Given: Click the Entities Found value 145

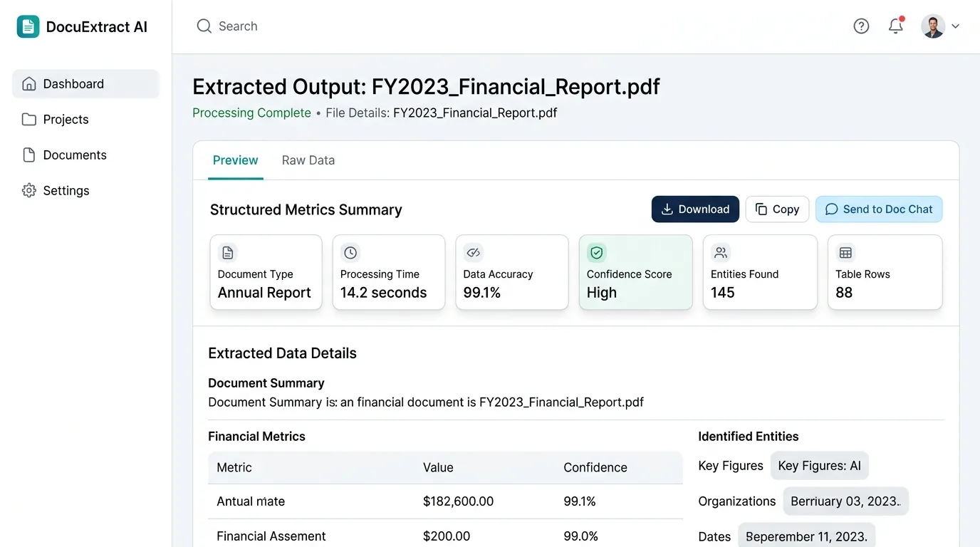Looking at the screenshot, I should (722, 293).
